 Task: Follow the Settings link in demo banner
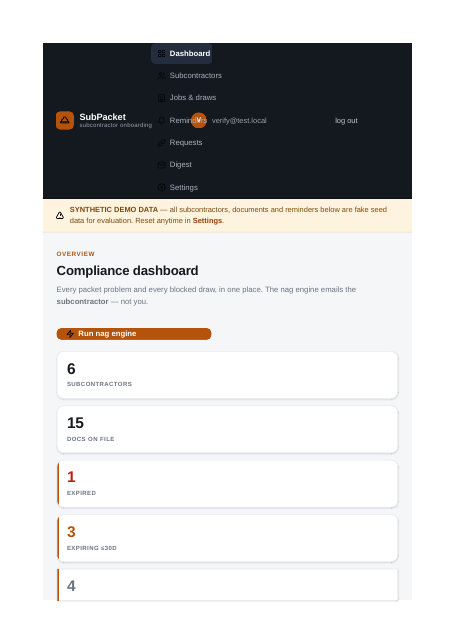point(207,221)
